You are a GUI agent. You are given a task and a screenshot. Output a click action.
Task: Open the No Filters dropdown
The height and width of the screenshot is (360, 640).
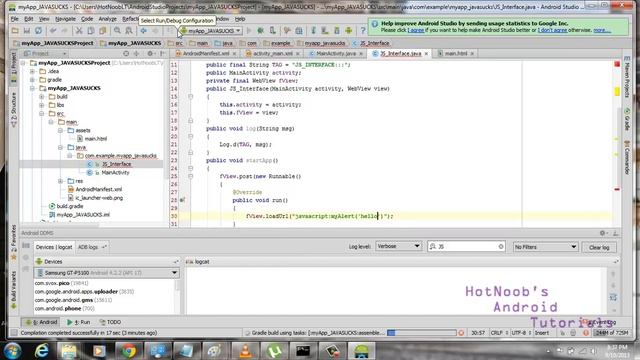click(545, 247)
